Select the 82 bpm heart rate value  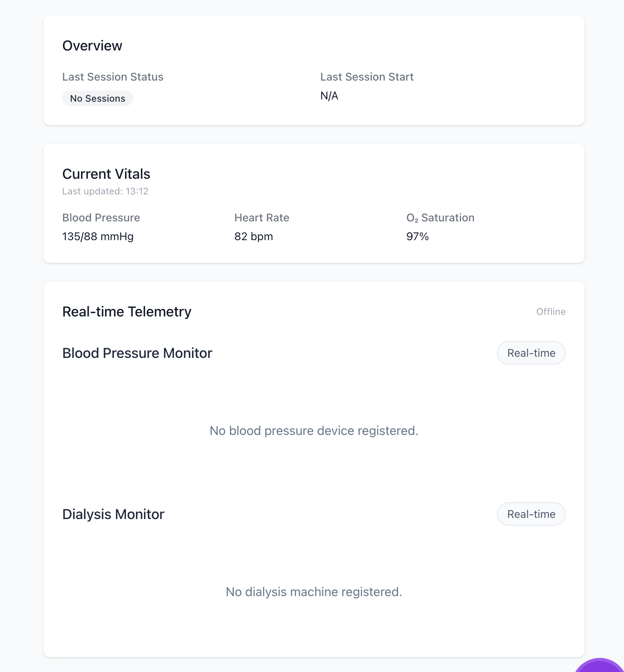(x=253, y=237)
